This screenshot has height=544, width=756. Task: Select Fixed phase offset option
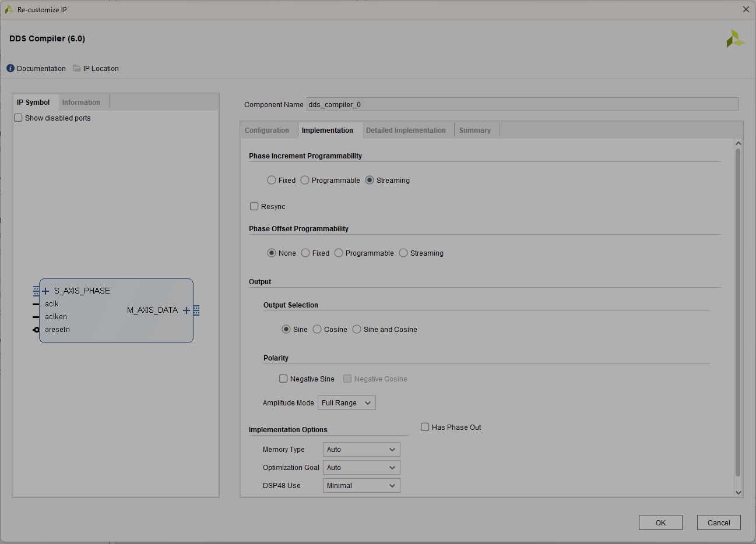(305, 253)
